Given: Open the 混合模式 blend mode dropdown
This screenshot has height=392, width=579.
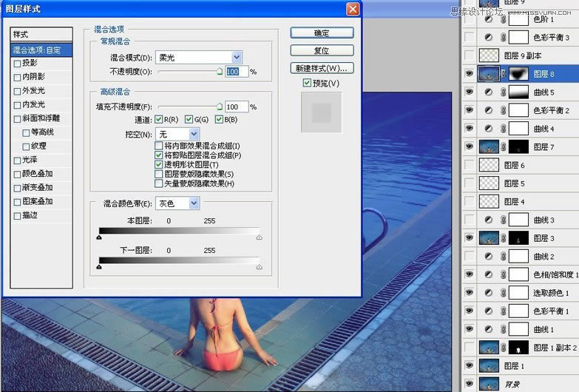Looking at the screenshot, I should point(237,58).
